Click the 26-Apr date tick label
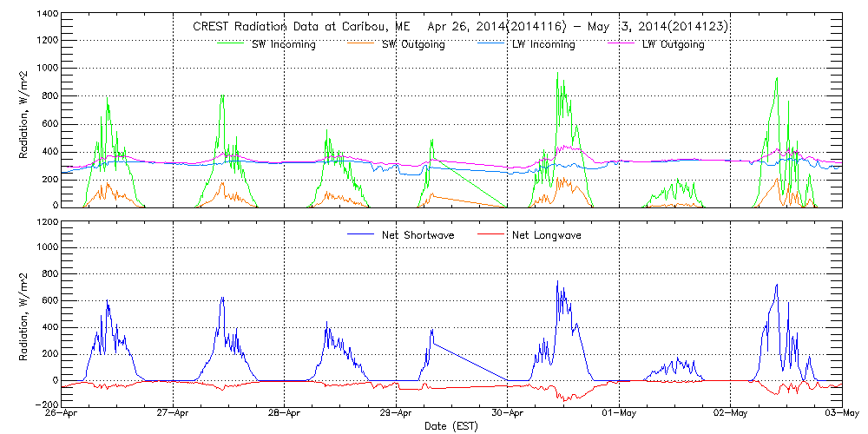The width and height of the screenshot is (868, 434). 63,413
